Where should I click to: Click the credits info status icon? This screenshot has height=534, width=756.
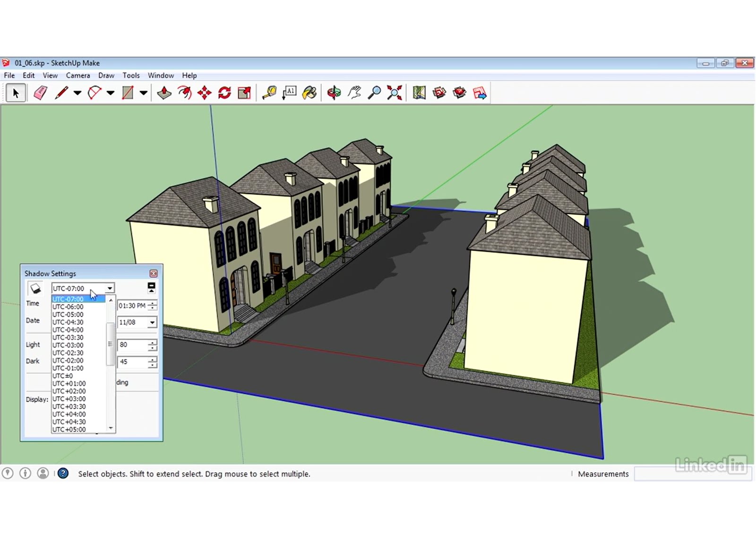pyautogui.click(x=25, y=473)
